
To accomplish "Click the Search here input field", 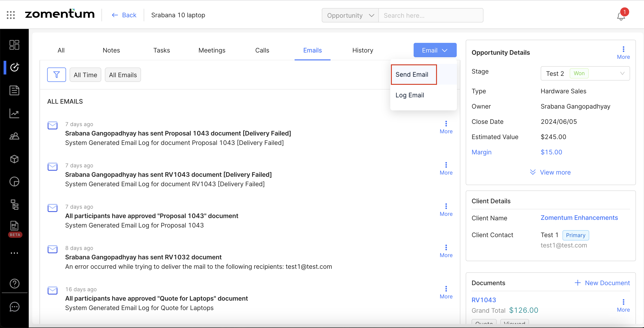I will click(x=430, y=15).
